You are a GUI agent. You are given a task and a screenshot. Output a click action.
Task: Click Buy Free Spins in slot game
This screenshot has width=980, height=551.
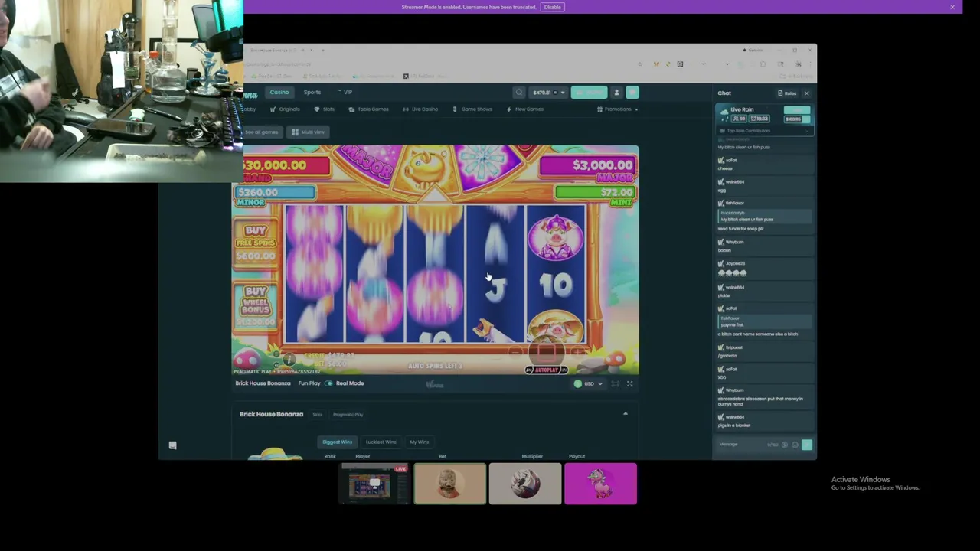coord(256,243)
